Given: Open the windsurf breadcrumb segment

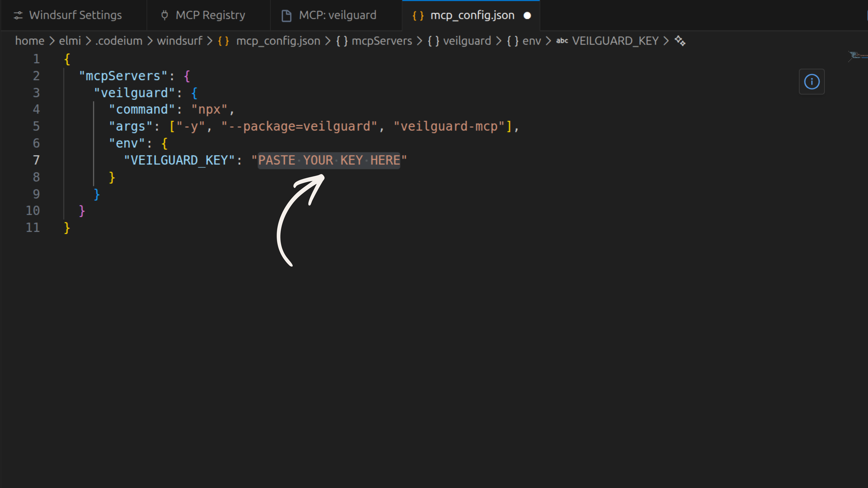Looking at the screenshot, I should [180, 41].
